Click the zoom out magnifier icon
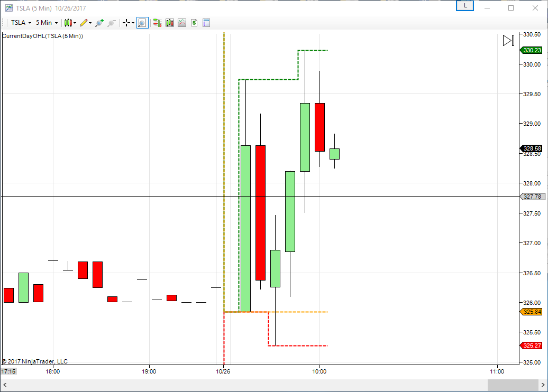Image resolution: width=548 pixels, height=392 pixels. (112, 23)
